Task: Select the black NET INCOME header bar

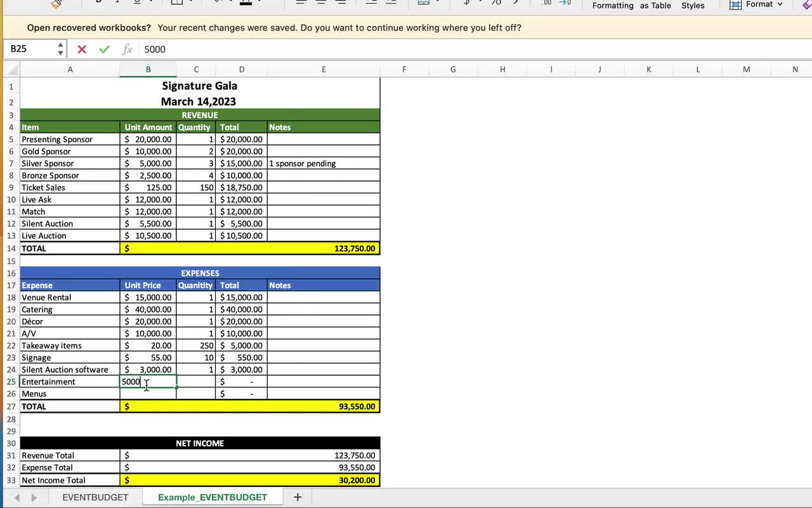Action: [x=200, y=443]
